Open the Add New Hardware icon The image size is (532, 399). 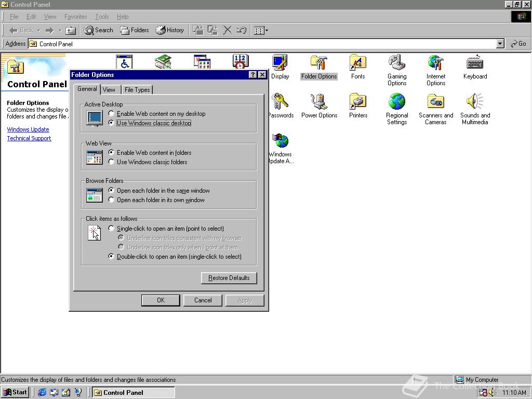point(163,62)
